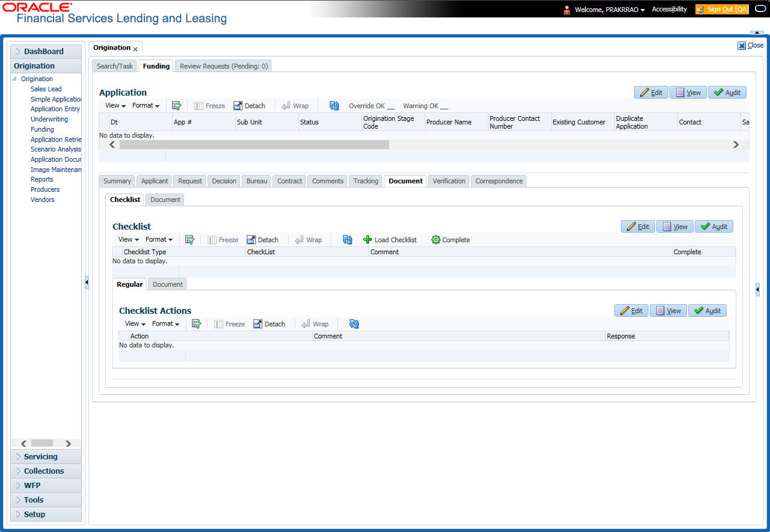Screen dimensions: 770x532
Task: Click Wrap in the Checklist Actions toolbar
Action: click(x=315, y=324)
